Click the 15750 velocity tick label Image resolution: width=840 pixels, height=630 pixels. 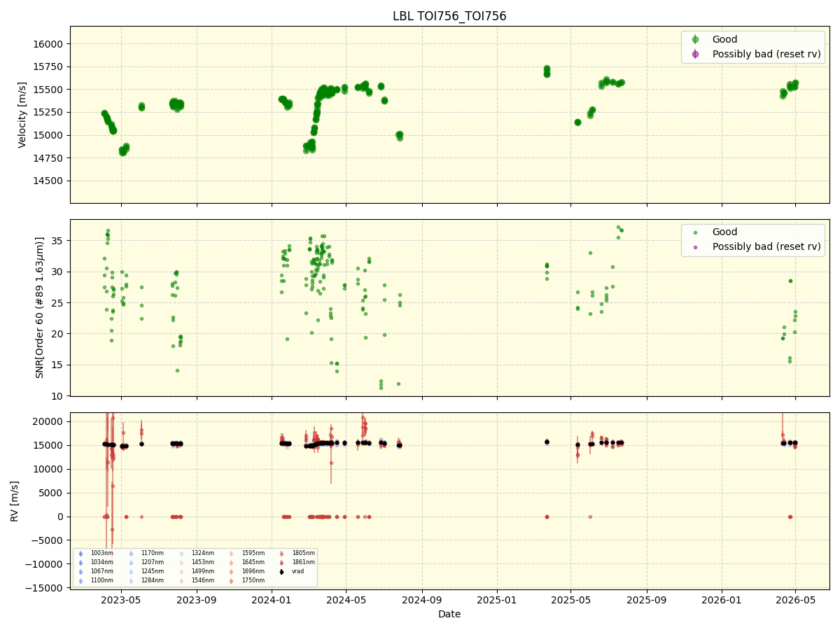(x=49, y=67)
